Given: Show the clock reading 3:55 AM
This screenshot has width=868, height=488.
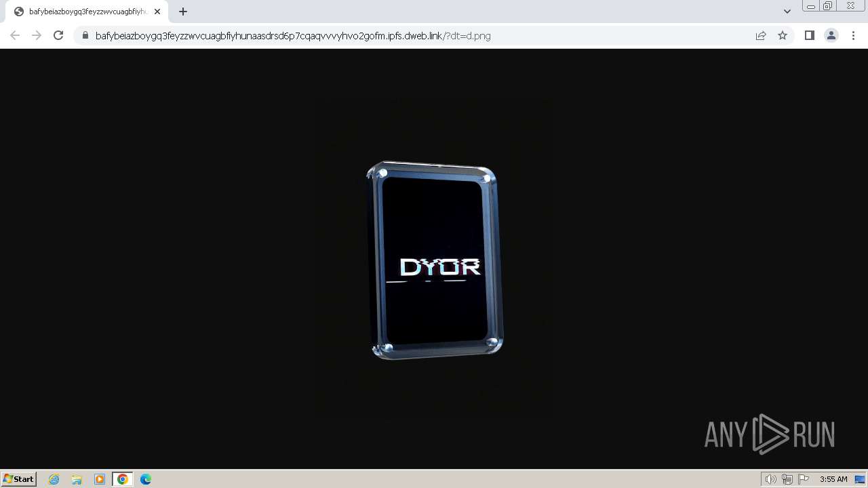Looking at the screenshot, I should pyautogui.click(x=833, y=479).
